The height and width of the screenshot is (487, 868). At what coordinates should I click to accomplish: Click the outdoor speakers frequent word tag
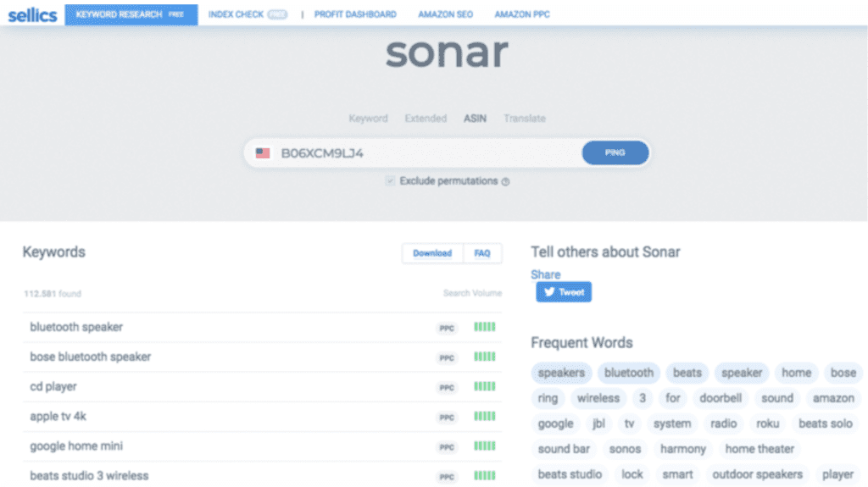point(757,475)
